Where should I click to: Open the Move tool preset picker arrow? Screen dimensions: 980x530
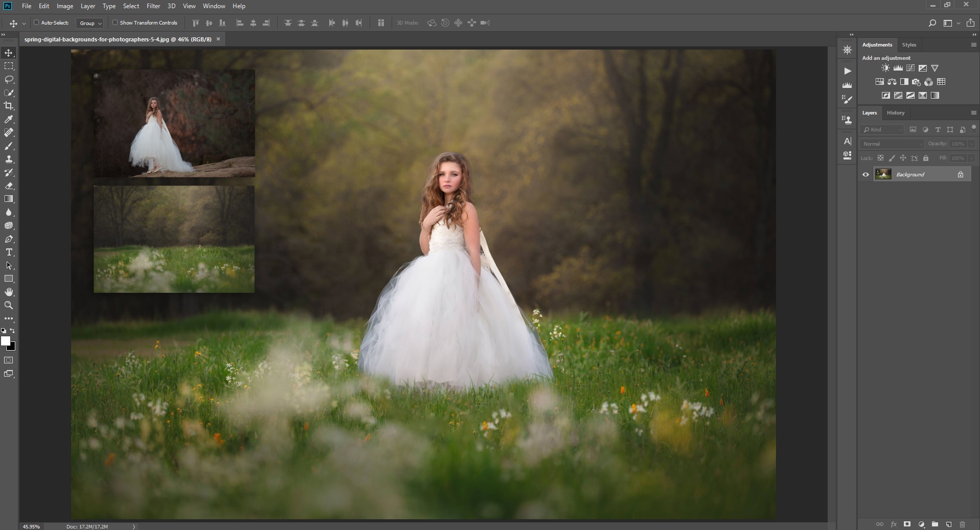click(x=24, y=24)
